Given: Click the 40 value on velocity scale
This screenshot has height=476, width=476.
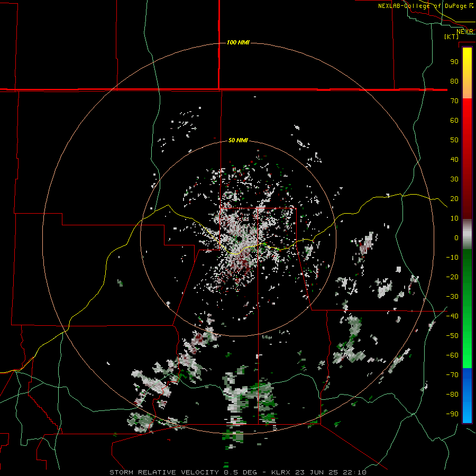Looking at the screenshot, I should click(x=454, y=159).
